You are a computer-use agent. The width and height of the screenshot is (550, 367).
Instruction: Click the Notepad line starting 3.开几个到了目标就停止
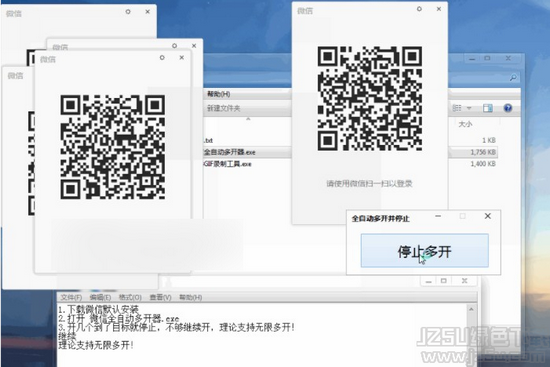pos(176,328)
